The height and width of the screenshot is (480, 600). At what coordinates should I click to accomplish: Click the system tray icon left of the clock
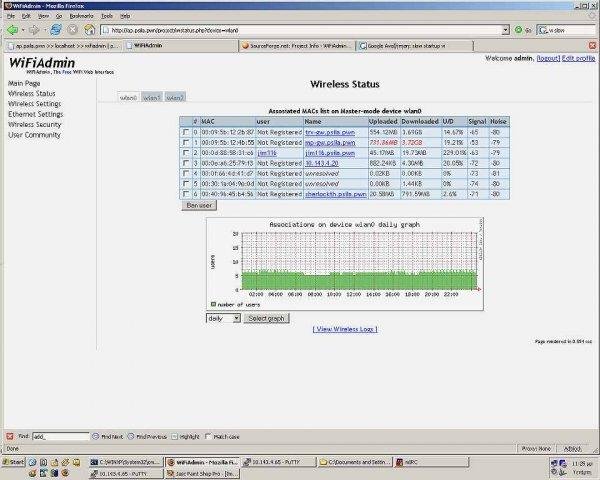[563, 463]
